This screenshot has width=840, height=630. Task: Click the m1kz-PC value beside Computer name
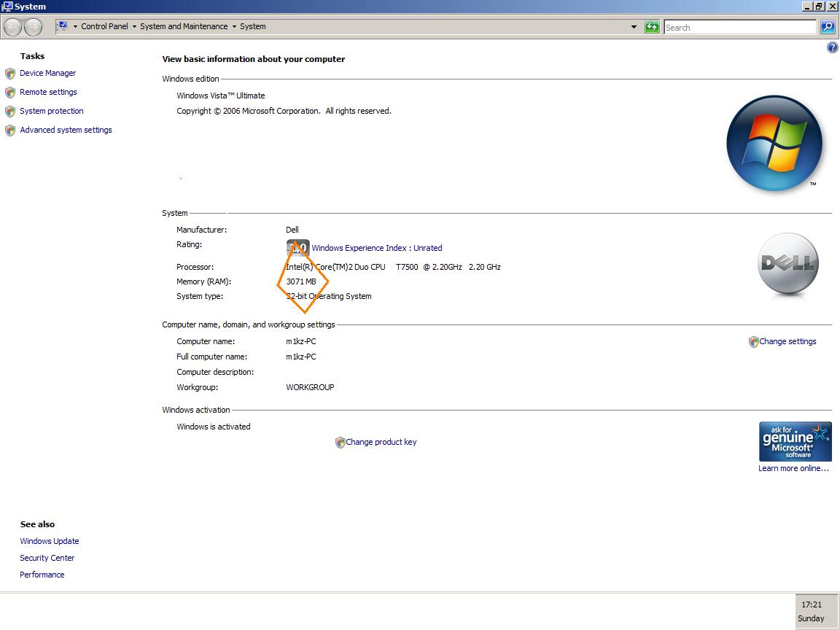[x=301, y=341]
